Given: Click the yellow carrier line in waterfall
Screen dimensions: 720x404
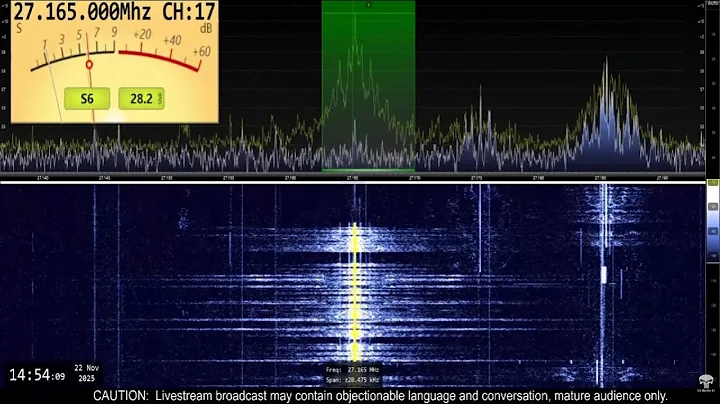Looking at the screenshot, I should (354, 292).
